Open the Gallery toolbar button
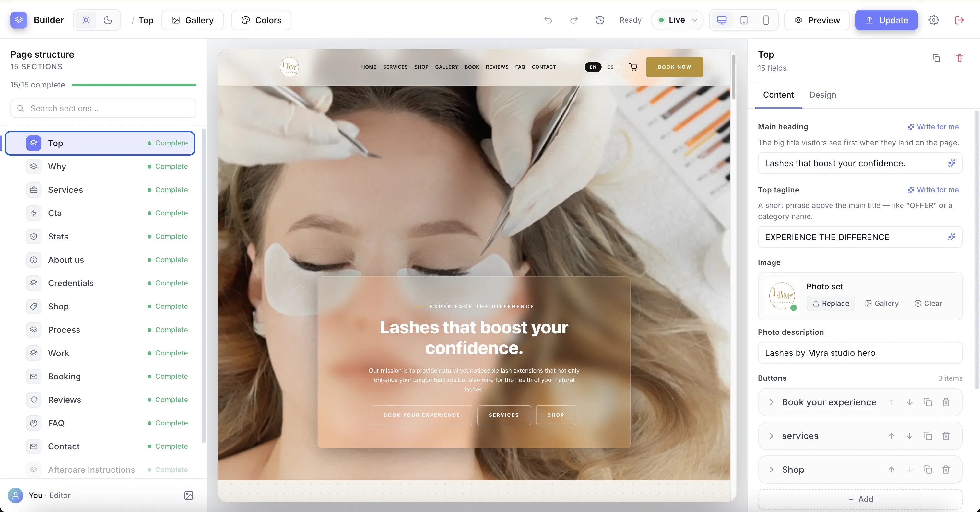980x512 pixels. (x=193, y=20)
